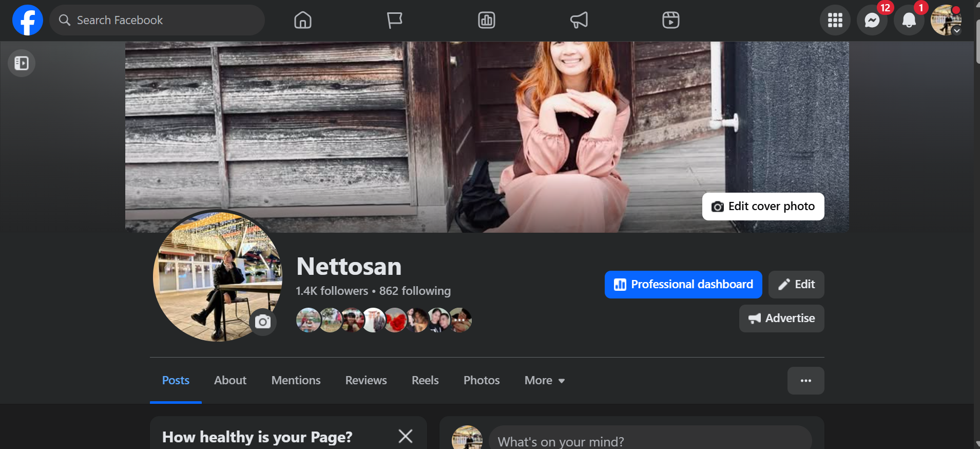Click the Edit cover photo button
980x449 pixels.
click(763, 207)
